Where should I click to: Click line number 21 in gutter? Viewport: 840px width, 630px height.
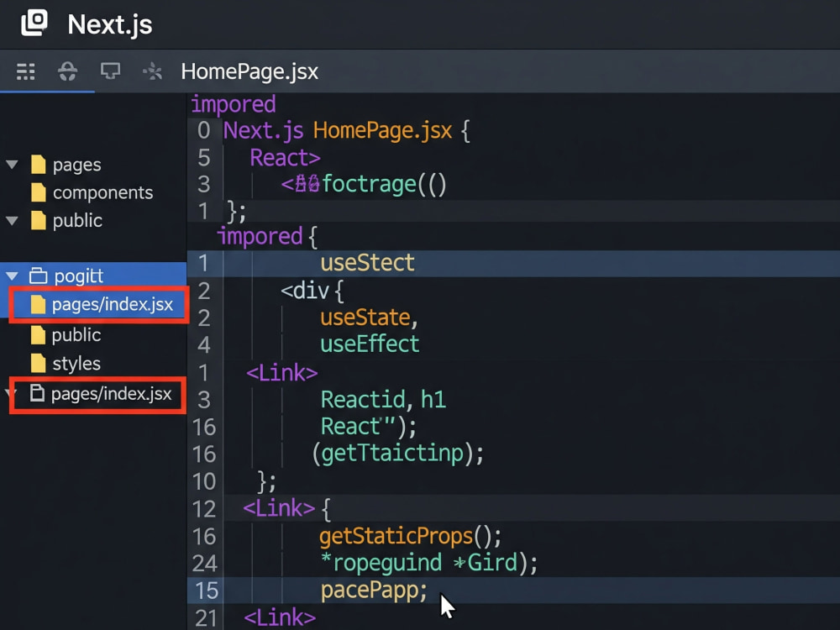[x=206, y=618]
